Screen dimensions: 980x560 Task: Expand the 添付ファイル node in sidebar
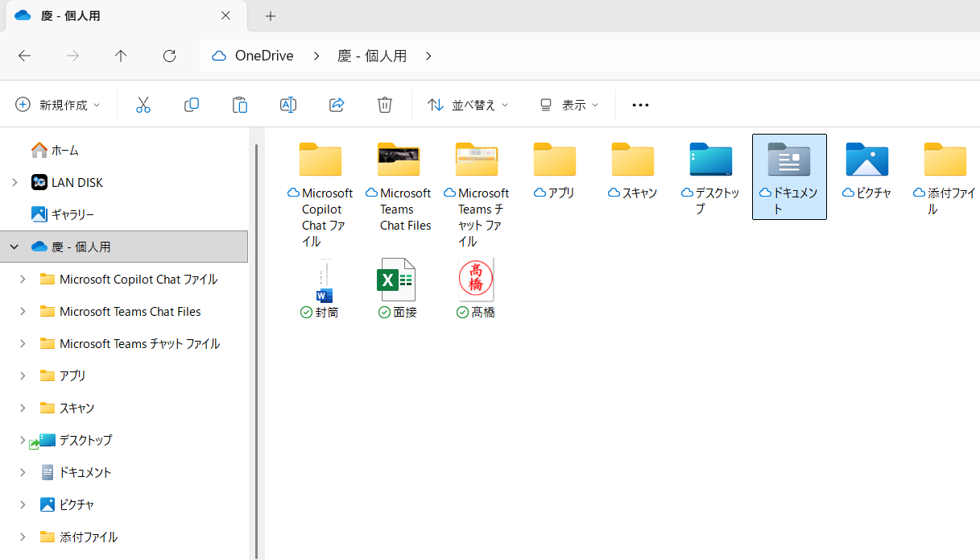click(x=23, y=537)
